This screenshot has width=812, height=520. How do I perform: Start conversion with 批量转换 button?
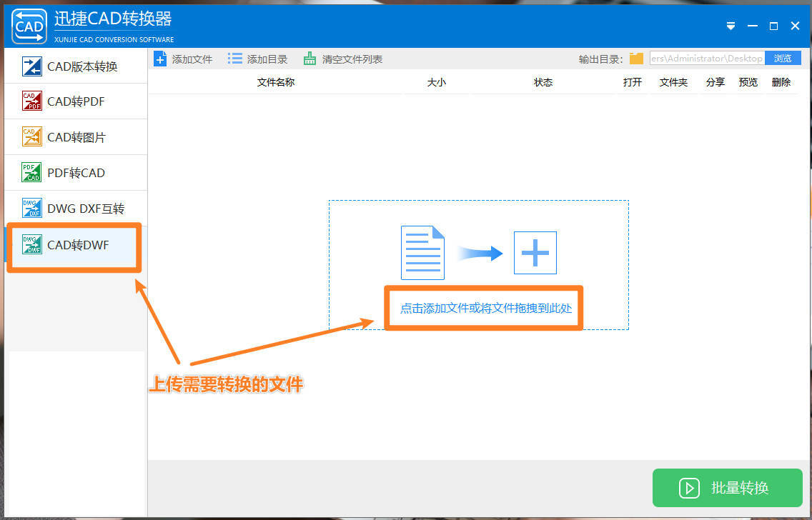727,487
